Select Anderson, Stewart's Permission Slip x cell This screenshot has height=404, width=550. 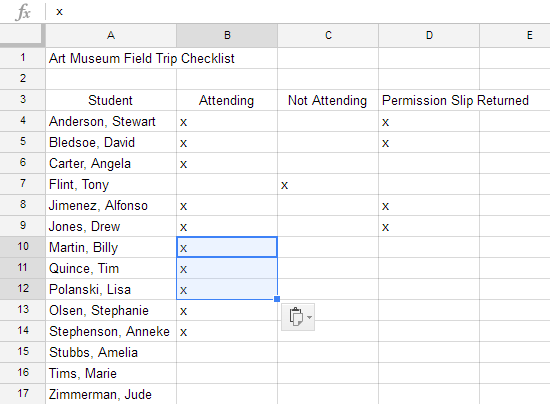[429, 121]
